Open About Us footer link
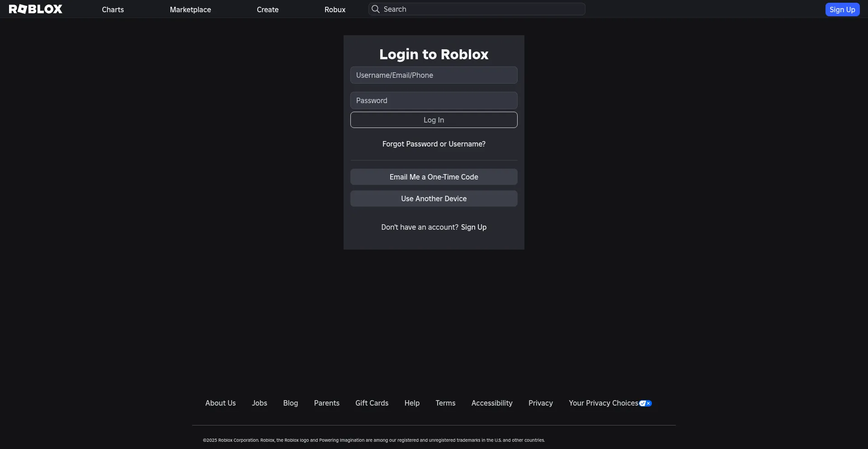 pyautogui.click(x=221, y=403)
